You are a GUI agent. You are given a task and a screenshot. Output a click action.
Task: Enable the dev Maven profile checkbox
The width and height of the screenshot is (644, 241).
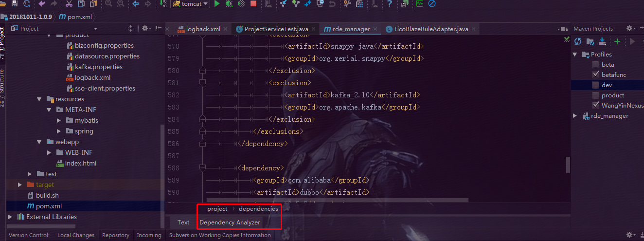pyautogui.click(x=596, y=85)
